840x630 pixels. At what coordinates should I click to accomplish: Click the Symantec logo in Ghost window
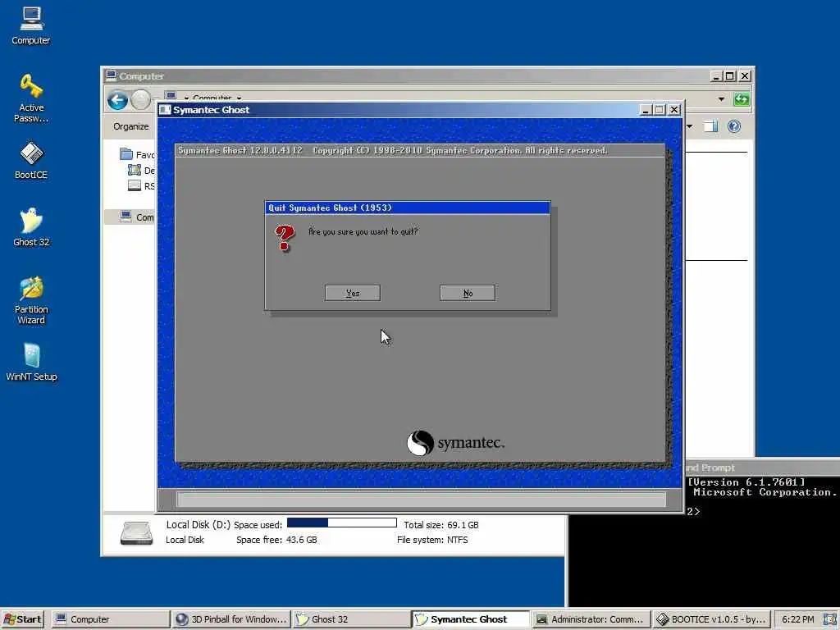click(455, 443)
